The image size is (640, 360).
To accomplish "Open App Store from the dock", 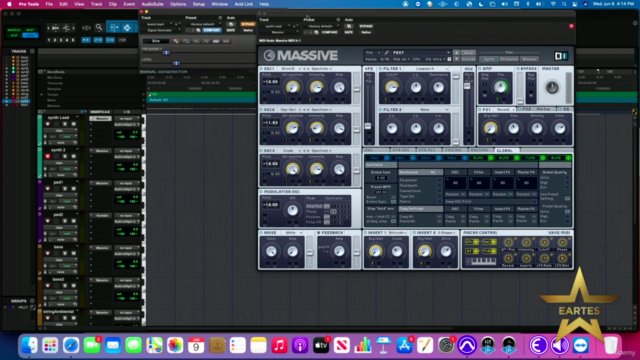I will (404, 346).
